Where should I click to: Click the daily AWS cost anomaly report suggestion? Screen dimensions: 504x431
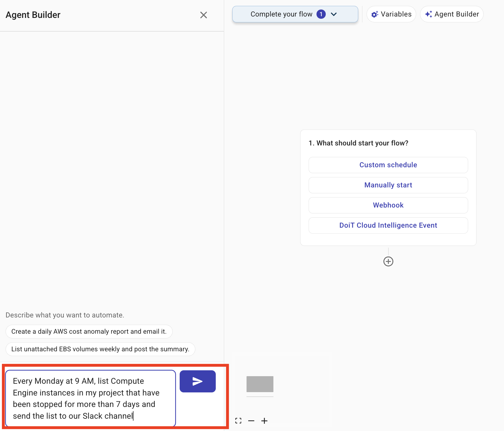point(89,331)
